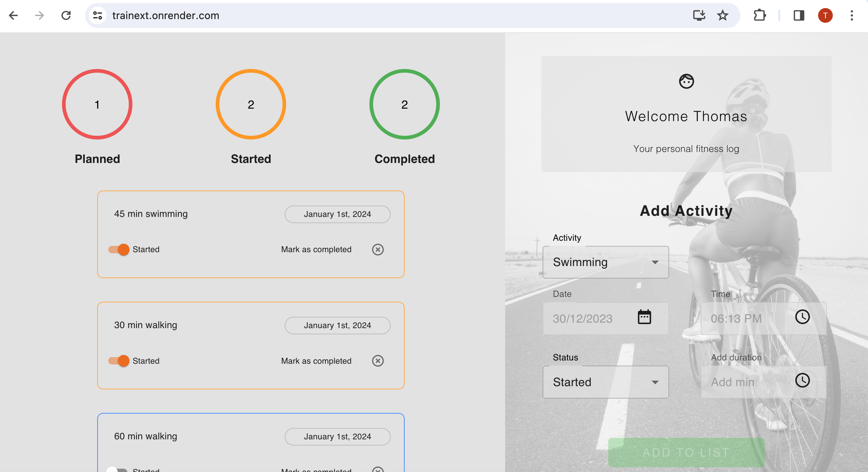This screenshot has height=472, width=868.
Task: Open the Status dropdown showing Started
Action: click(606, 382)
